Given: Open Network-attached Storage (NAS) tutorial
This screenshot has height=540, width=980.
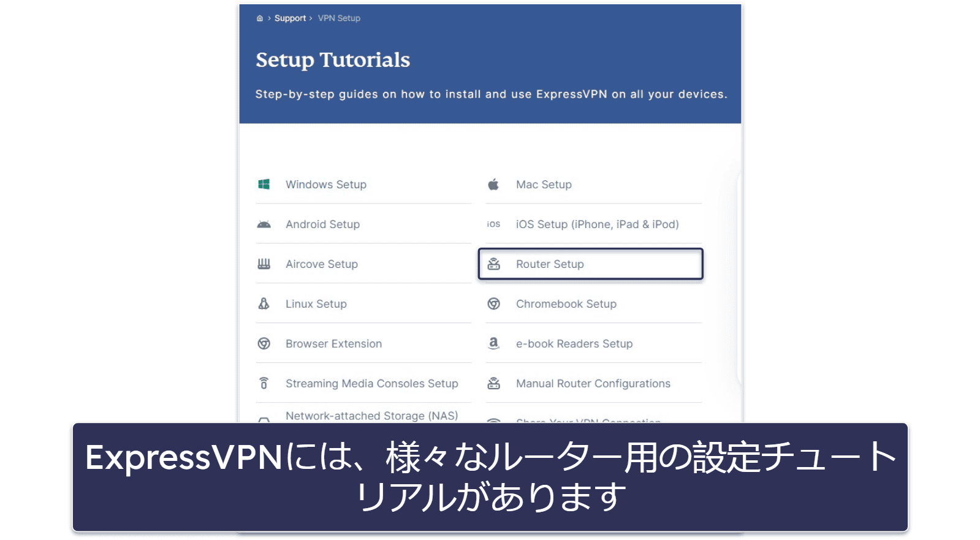Looking at the screenshot, I should point(372,416).
